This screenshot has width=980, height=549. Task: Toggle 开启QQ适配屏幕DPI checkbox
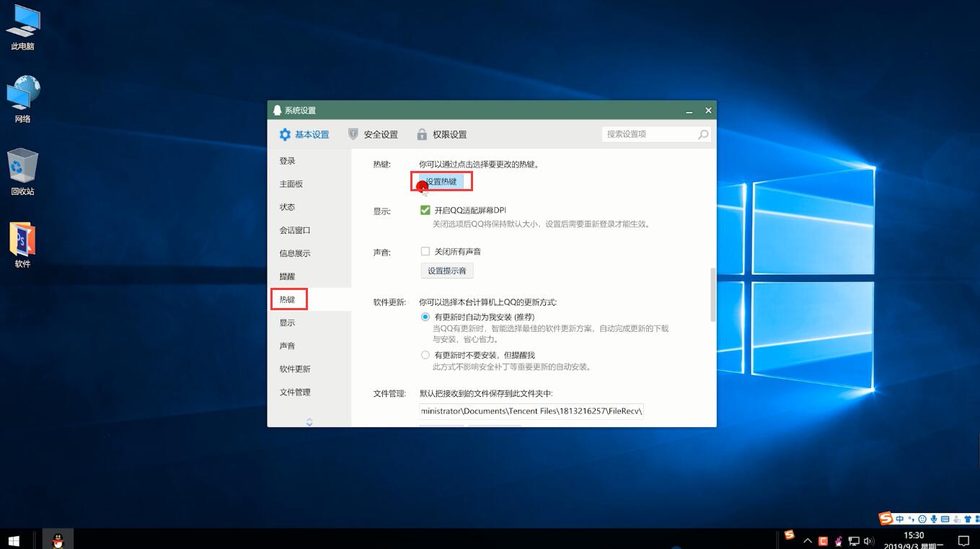click(425, 210)
